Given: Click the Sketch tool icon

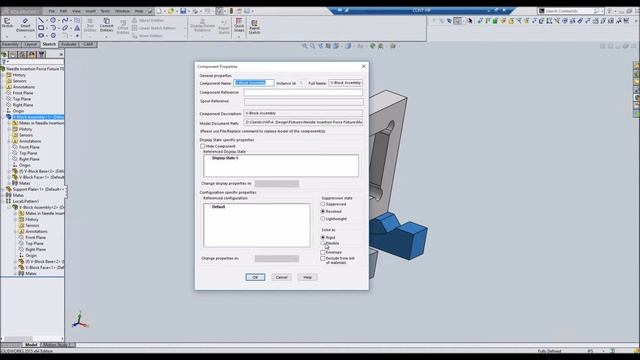Looking at the screenshot, I should [x=7, y=22].
